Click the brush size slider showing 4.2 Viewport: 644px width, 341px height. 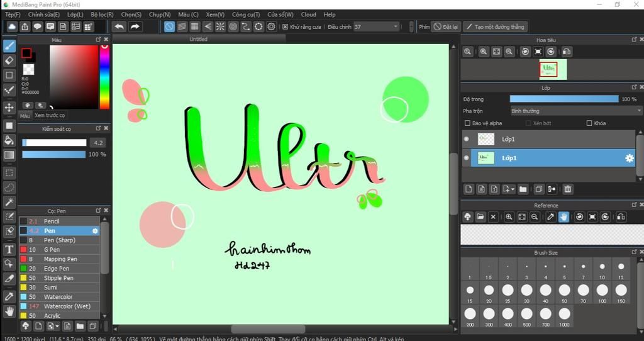[54, 143]
